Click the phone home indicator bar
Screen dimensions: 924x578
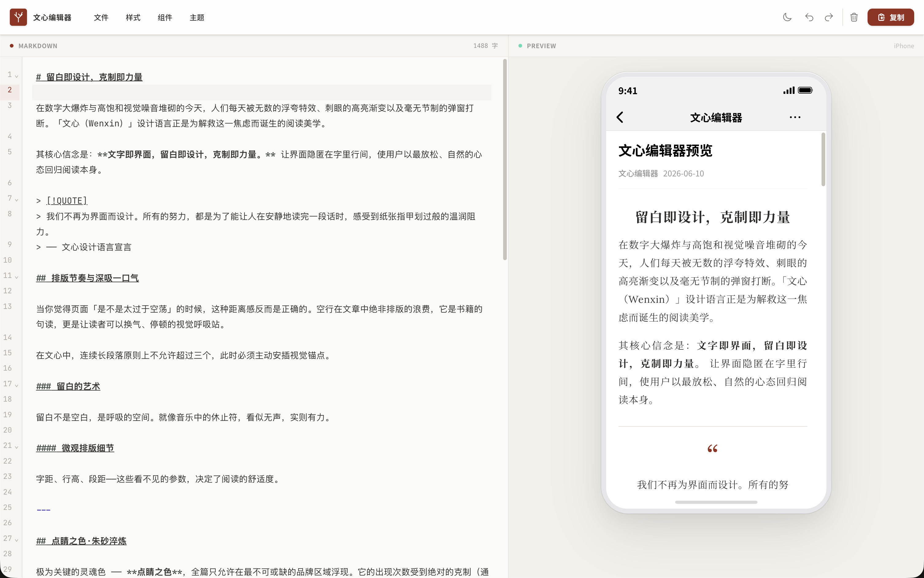pos(716,502)
